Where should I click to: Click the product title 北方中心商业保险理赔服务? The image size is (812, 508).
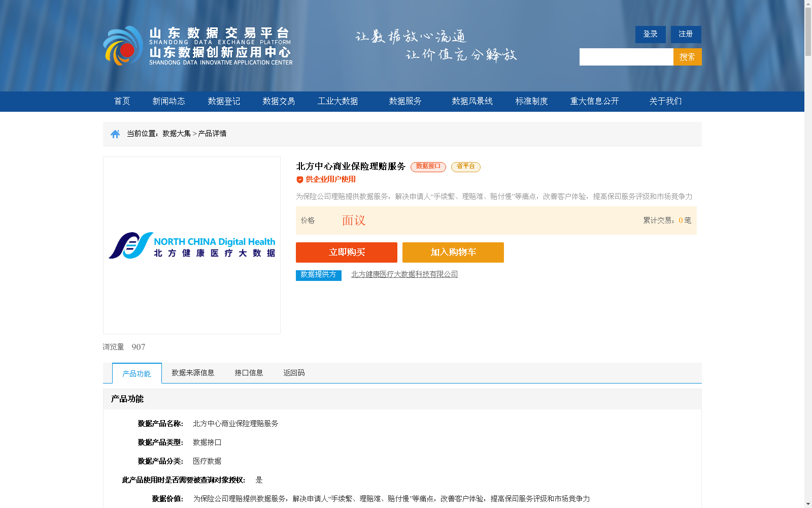[x=351, y=167]
